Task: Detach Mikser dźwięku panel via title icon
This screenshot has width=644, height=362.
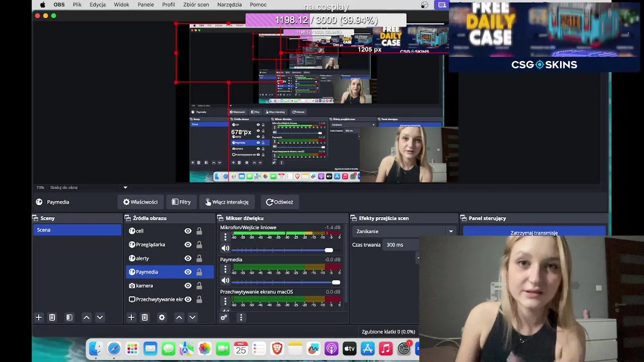Action: [220, 218]
